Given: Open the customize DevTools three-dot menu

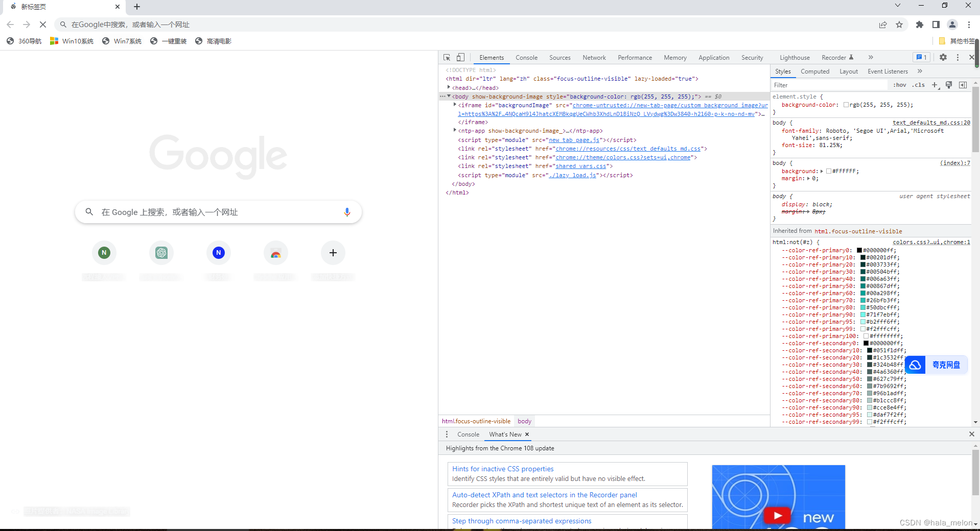Looking at the screenshot, I should pos(958,57).
